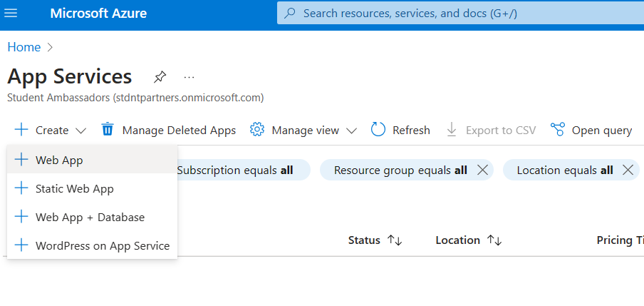Click the Manage Deleted Apps trash icon

[x=108, y=130]
